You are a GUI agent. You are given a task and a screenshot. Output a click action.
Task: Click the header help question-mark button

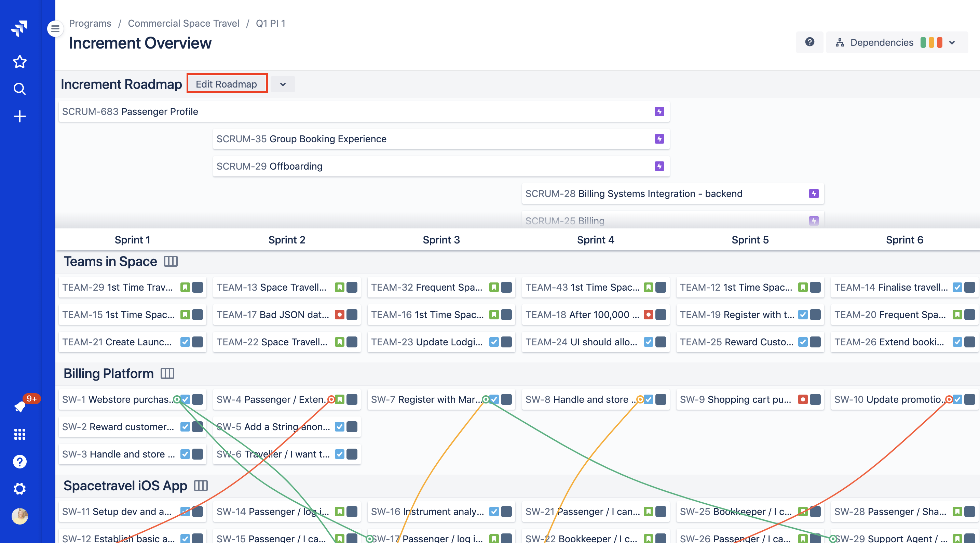click(x=809, y=42)
